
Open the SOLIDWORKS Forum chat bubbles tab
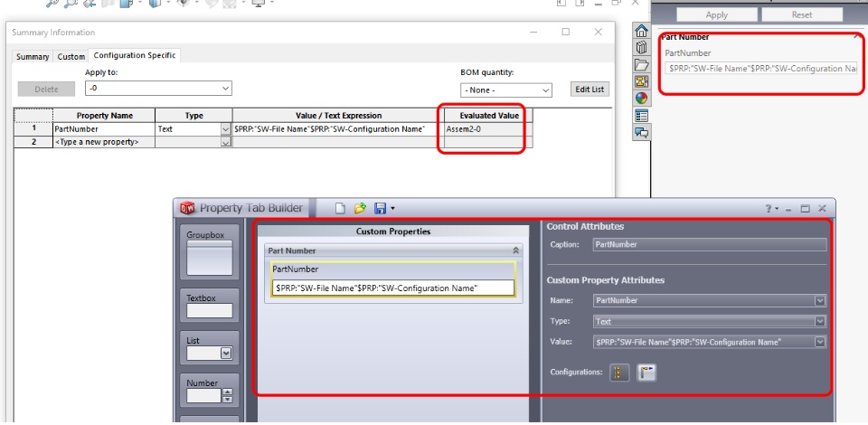click(x=641, y=133)
